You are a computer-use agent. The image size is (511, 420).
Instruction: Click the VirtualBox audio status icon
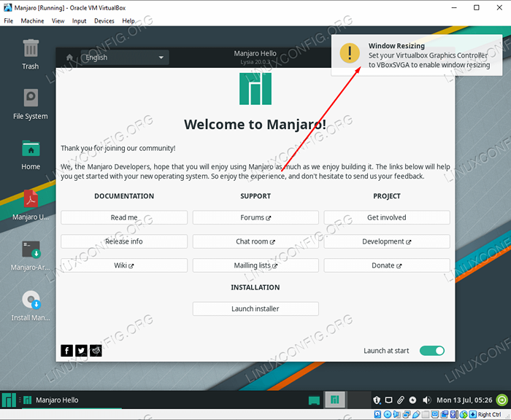(x=396, y=414)
